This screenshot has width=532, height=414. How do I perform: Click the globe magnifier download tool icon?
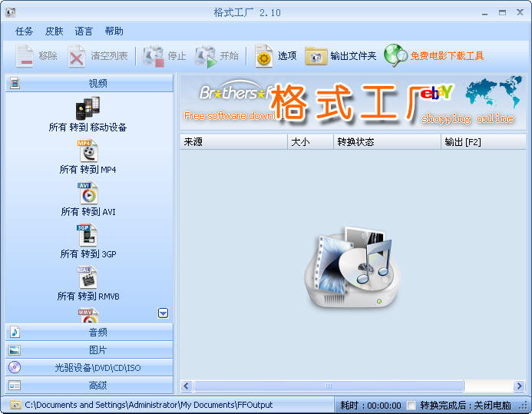[x=395, y=55]
